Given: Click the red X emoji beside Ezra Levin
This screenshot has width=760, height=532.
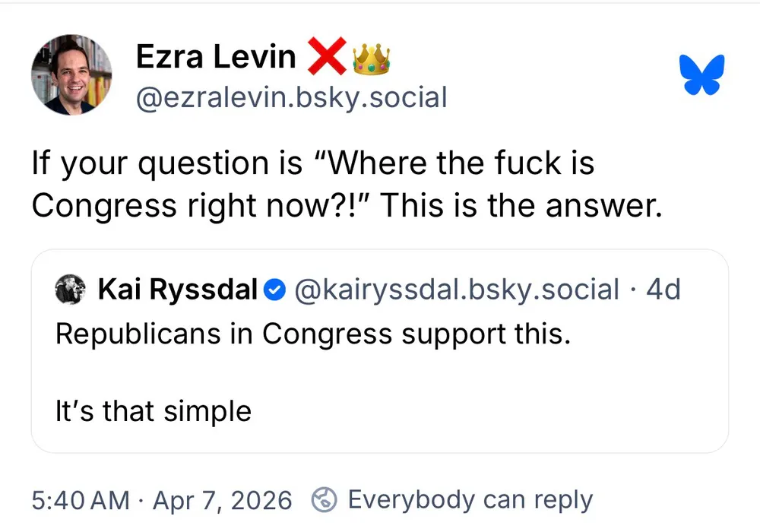Looking at the screenshot, I should [325, 57].
